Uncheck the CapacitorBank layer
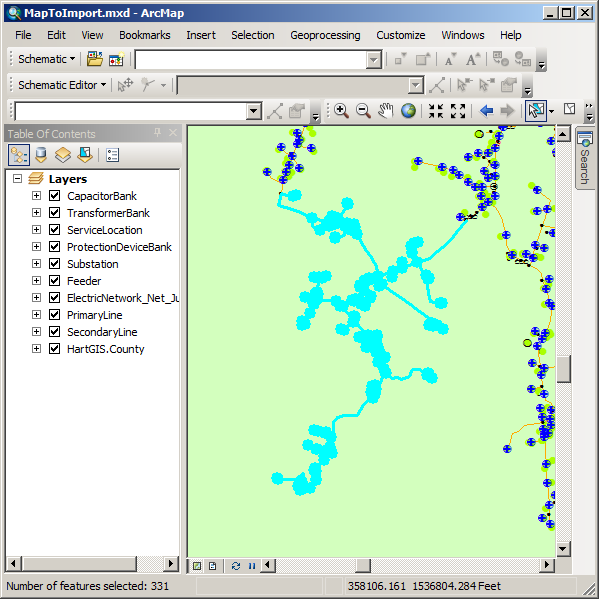Viewport: 599px width, 599px height. click(x=54, y=196)
